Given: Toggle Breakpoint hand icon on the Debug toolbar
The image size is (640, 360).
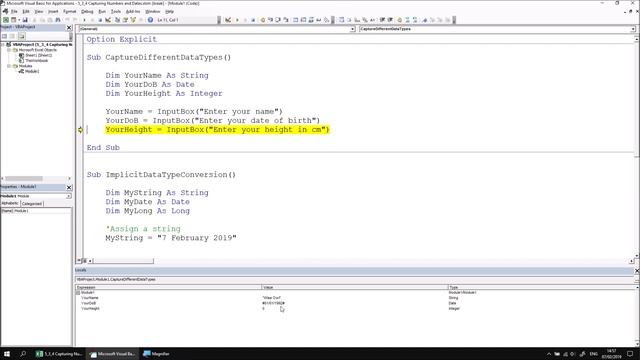Looking at the screenshot, I should [x=263, y=20].
